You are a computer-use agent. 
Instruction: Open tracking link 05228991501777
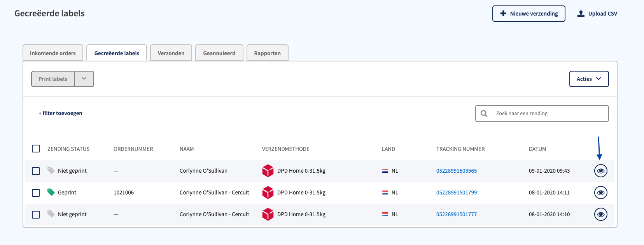pos(457,214)
